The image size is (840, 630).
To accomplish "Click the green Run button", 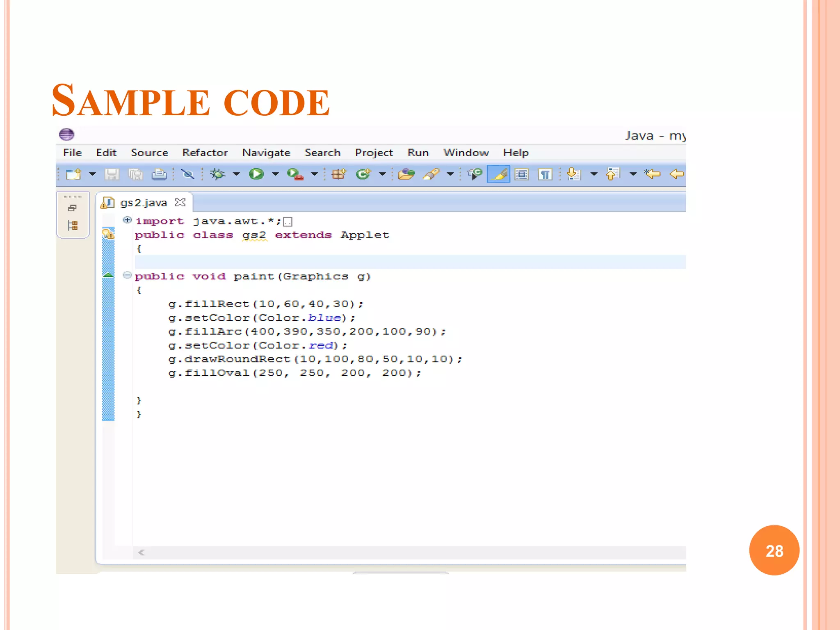I will click(x=256, y=174).
